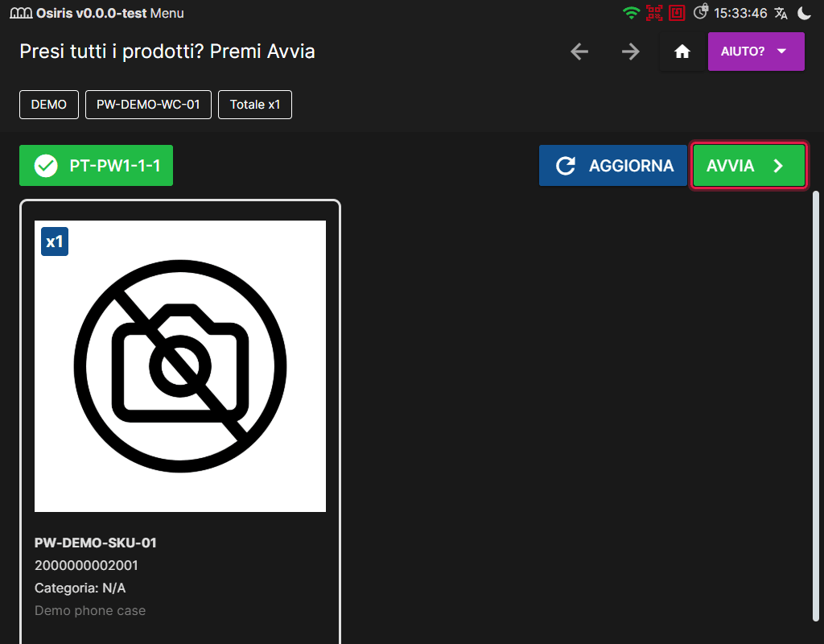Open the Menu in title bar
This screenshot has height=644, width=824.
click(167, 13)
